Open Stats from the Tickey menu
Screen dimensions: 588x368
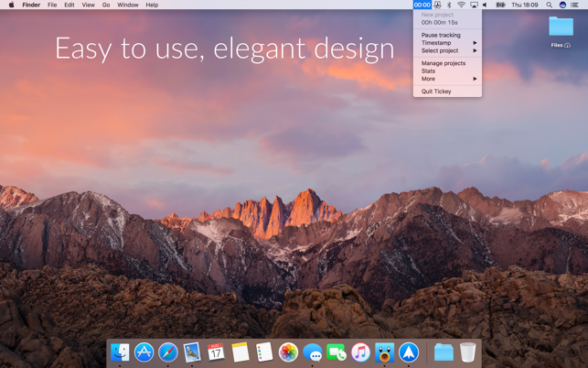coord(429,70)
